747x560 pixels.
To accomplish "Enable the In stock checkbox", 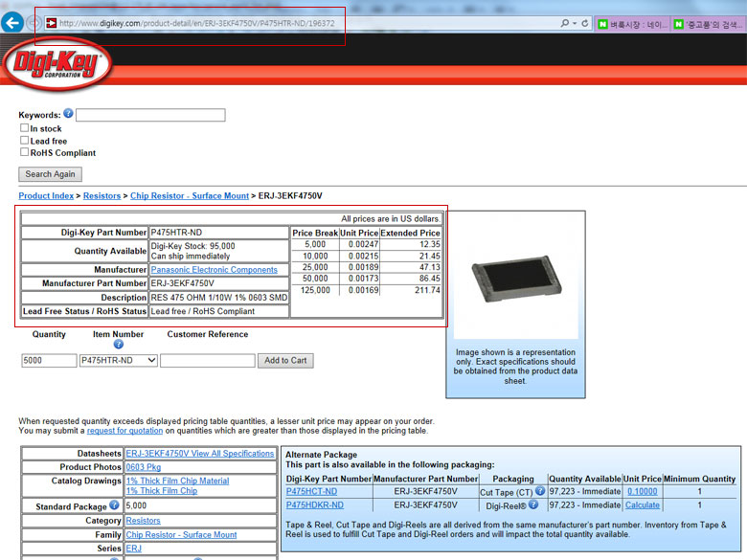I will (24, 127).
